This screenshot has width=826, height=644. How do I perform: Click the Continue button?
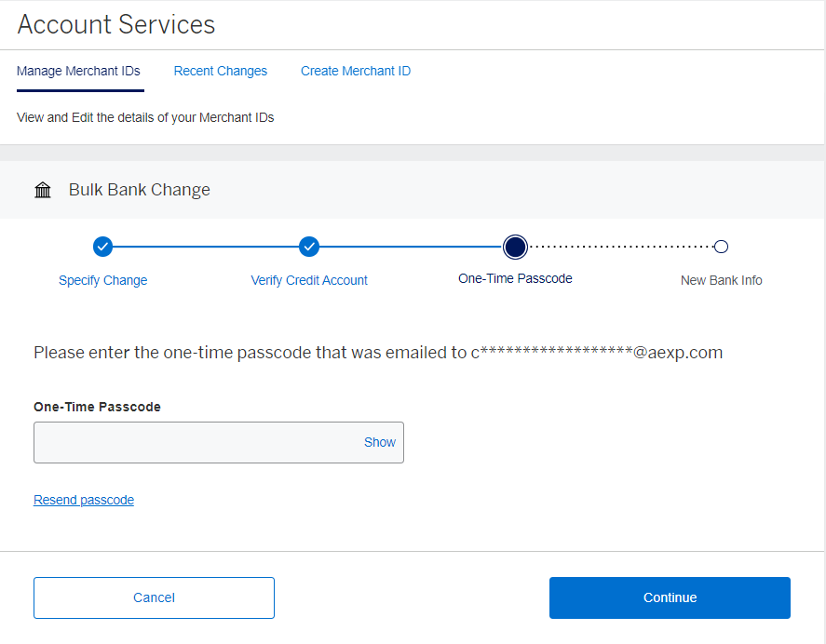(669, 597)
